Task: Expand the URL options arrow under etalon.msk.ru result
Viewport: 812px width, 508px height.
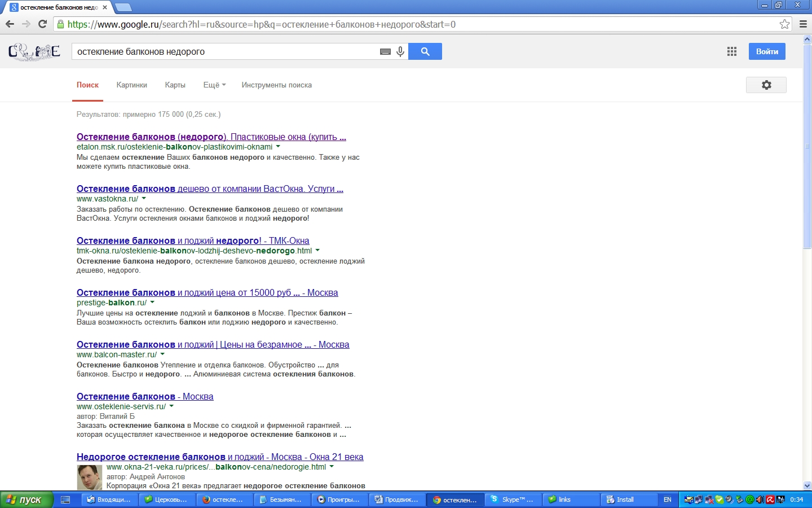Action: [277, 147]
